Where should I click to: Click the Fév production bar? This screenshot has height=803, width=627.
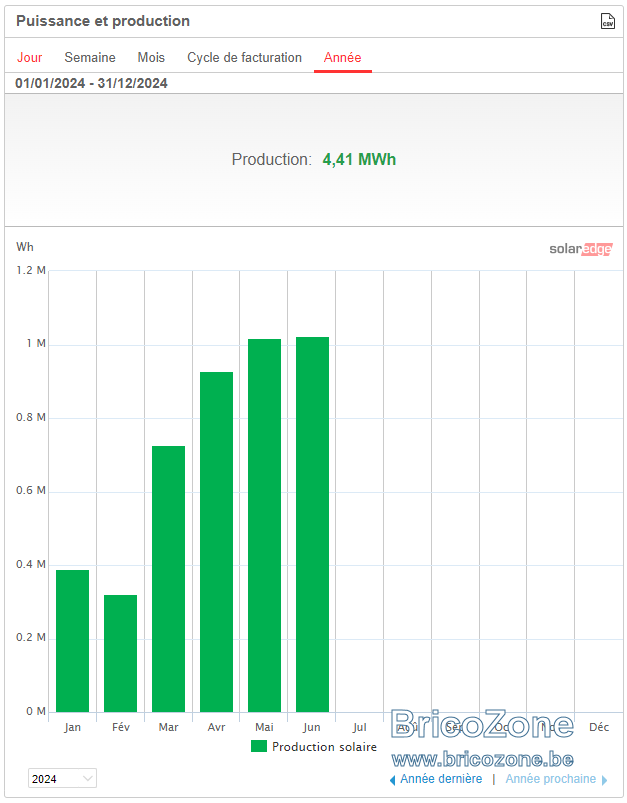point(120,653)
